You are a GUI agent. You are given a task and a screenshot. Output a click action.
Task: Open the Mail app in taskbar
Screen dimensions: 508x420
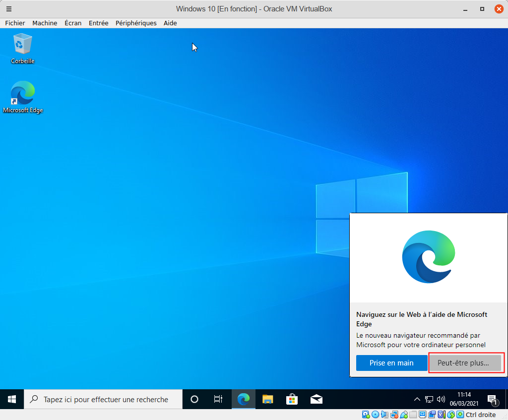[317, 399]
